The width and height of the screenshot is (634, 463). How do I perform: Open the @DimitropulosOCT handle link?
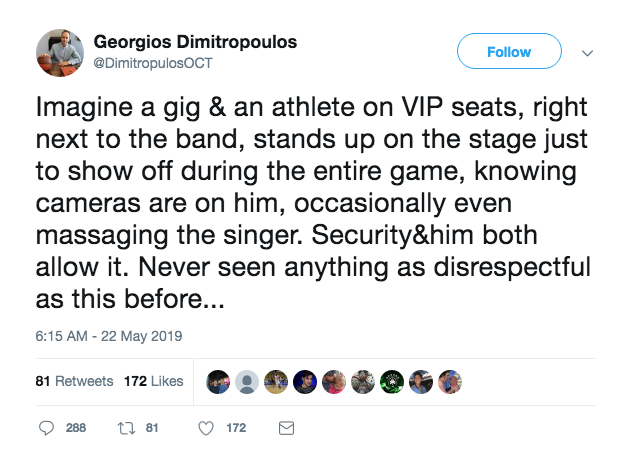152,62
